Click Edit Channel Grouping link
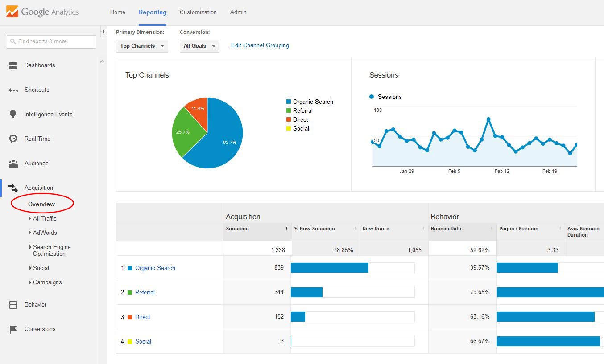Screen dimensions: 604x364 pos(260,45)
